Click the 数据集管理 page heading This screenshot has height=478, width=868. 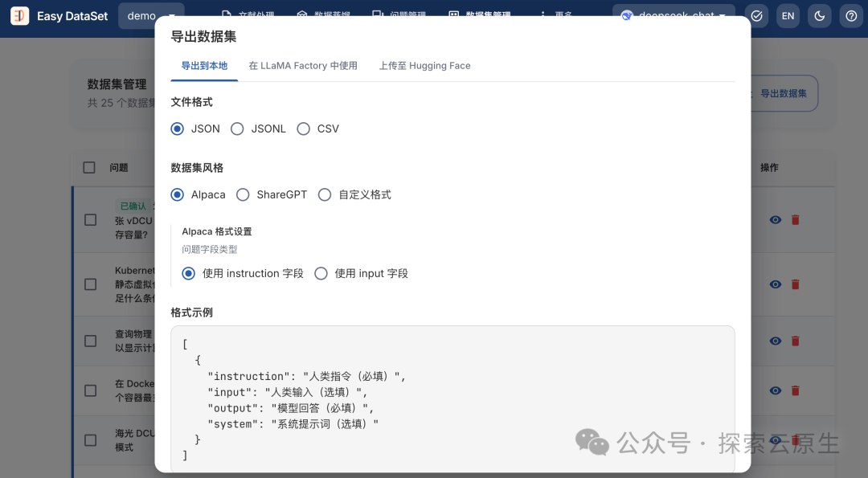(x=117, y=84)
